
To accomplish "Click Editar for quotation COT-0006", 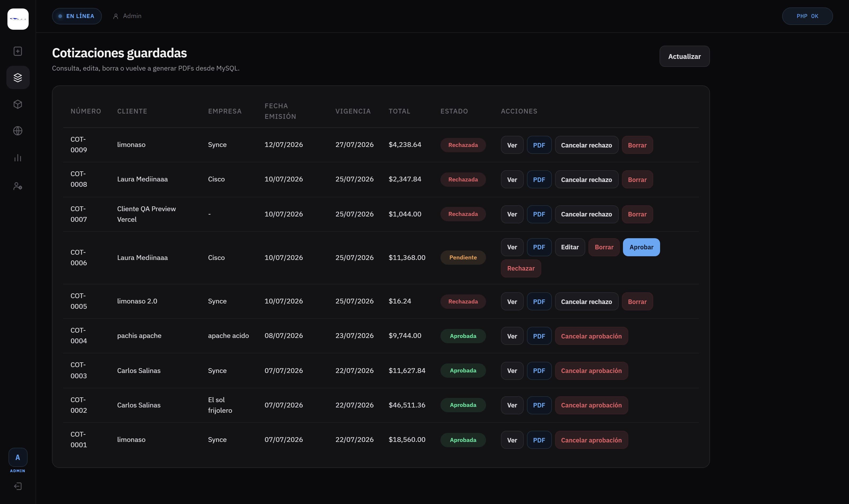I will [570, 247].
